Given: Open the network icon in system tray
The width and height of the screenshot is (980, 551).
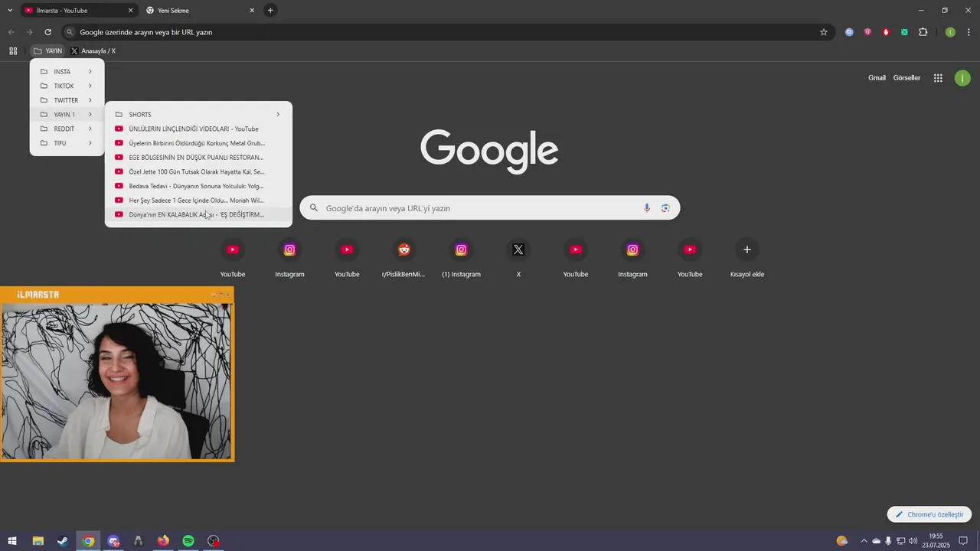Looking at the screenshot, I should click(x=900, y=541).
